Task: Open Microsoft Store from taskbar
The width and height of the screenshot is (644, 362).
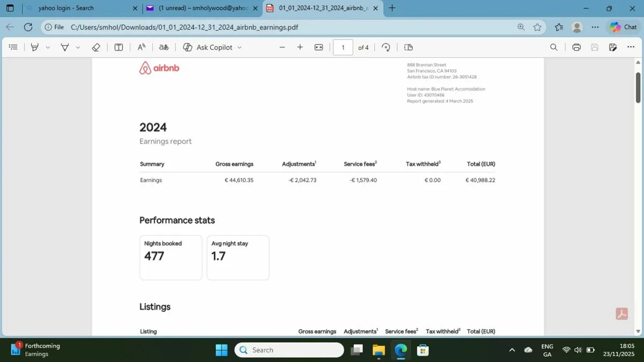Action: click(x=423, y=350)
